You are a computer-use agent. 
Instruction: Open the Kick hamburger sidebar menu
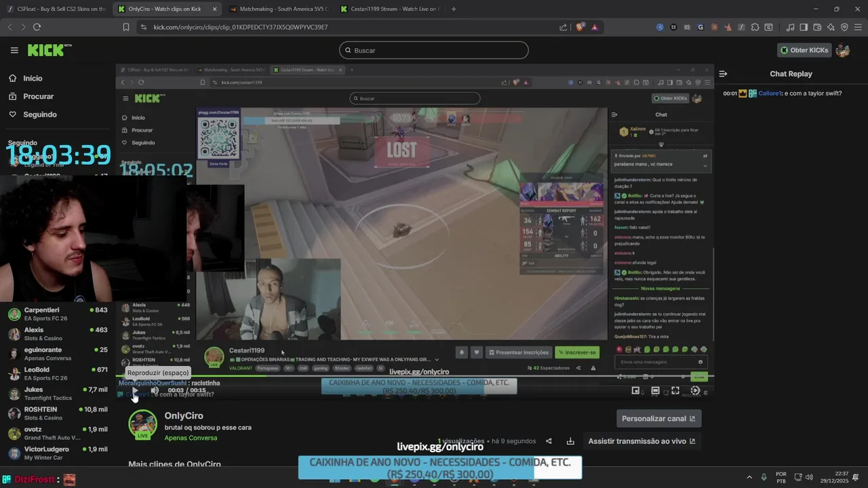[x=14, y=50]
